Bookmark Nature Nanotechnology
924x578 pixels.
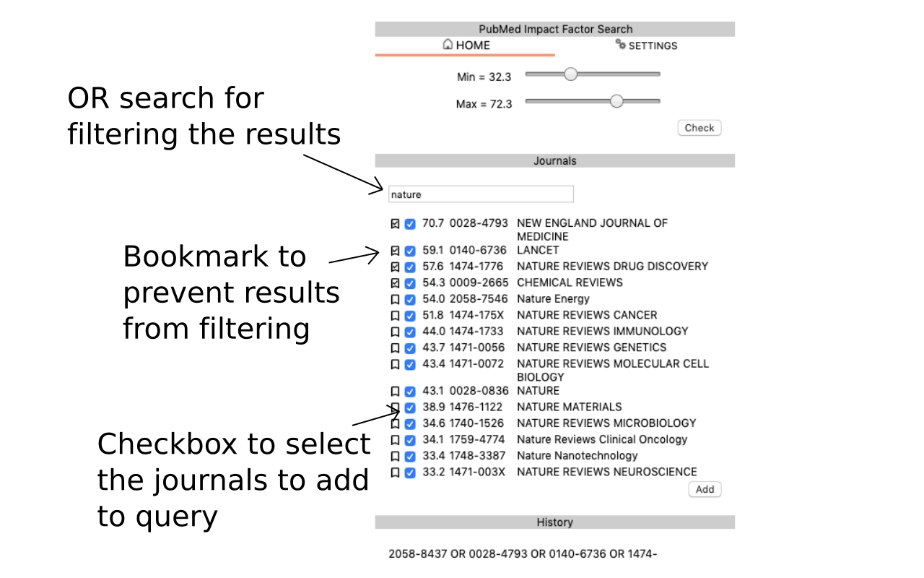tap(395, 456)
